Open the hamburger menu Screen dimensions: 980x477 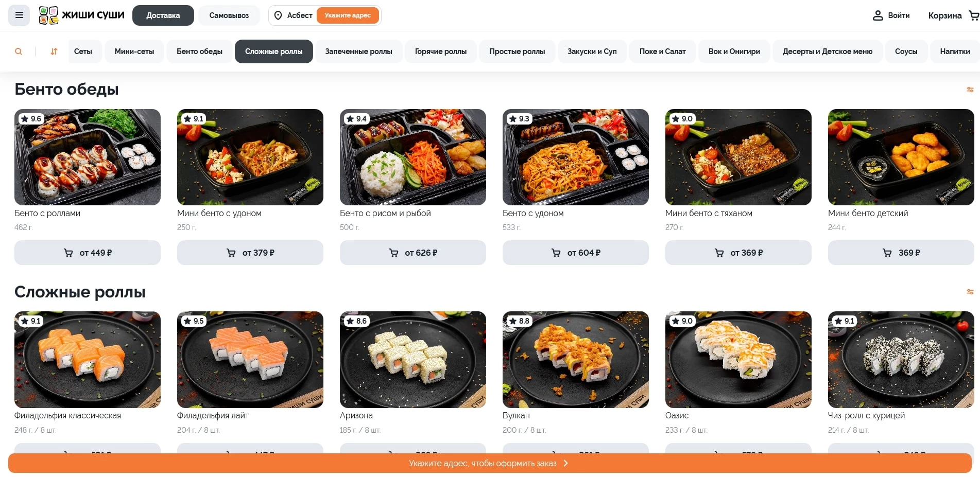click(x=19, y=15)
